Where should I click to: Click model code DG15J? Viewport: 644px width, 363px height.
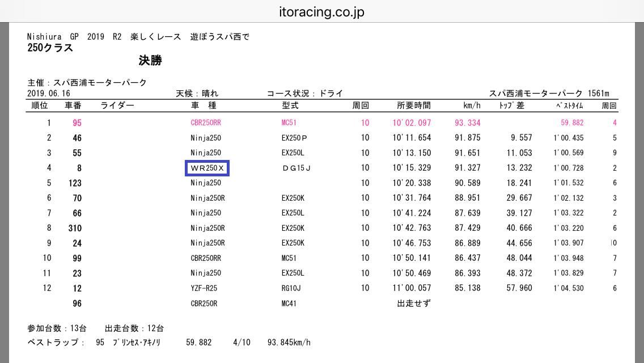coord(296,168)
